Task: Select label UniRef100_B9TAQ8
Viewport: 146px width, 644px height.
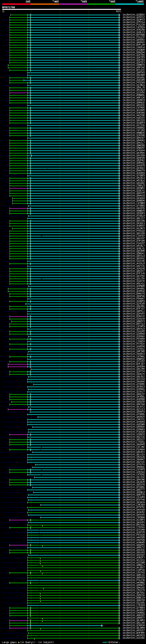Action: point(134,35)
